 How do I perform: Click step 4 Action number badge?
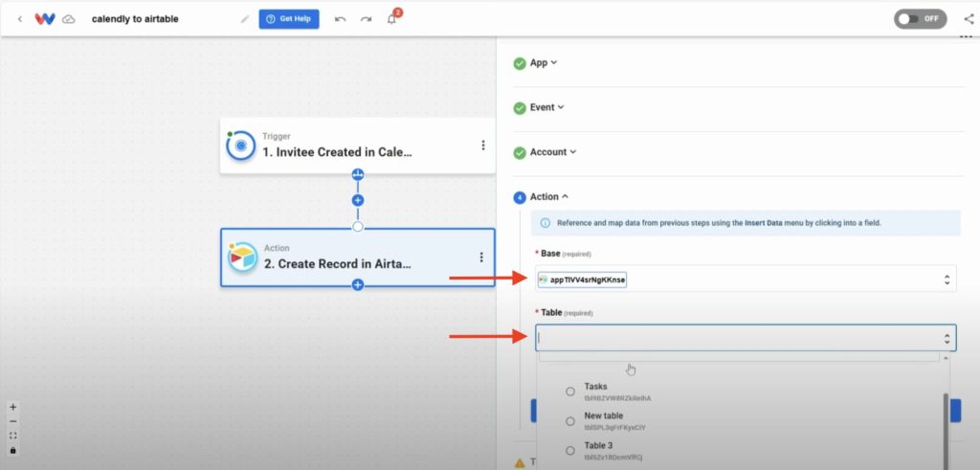[x=520, y=197]
